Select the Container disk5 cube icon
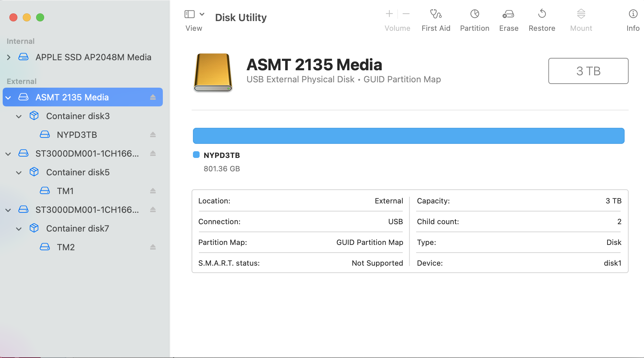 [34, 172]
